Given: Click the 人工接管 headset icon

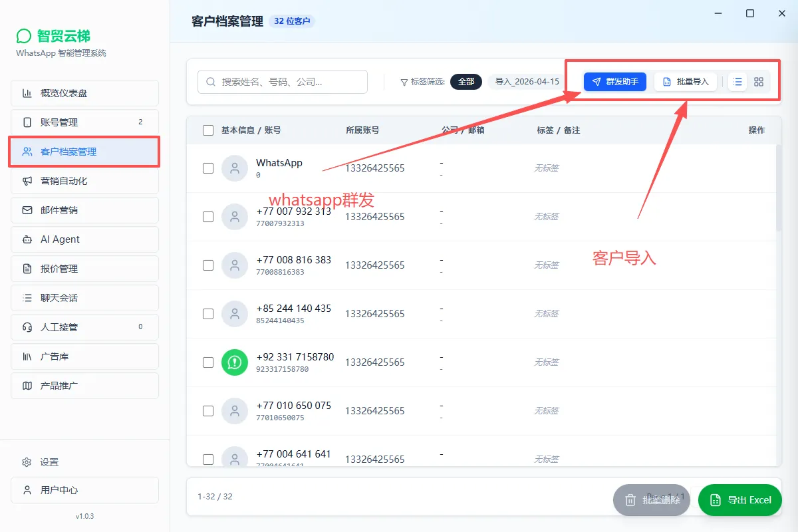Looking at the screenshot, I should click(x=27, y=327).
